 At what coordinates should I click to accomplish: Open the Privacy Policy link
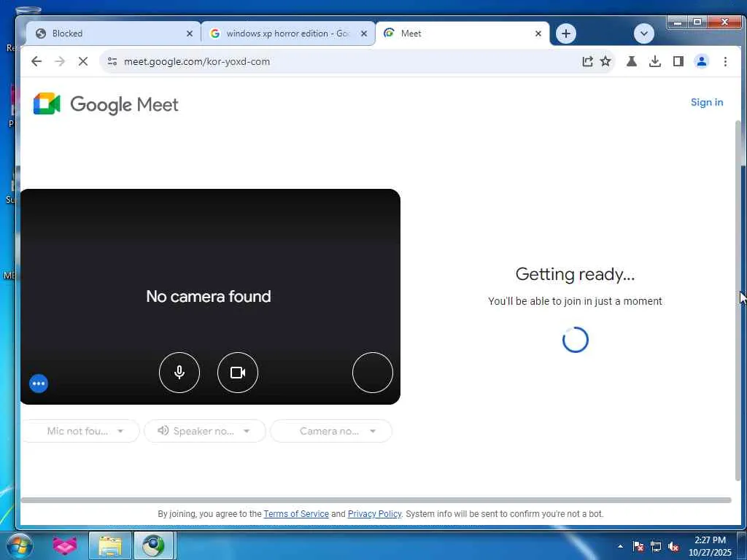[x=374, y=514]
